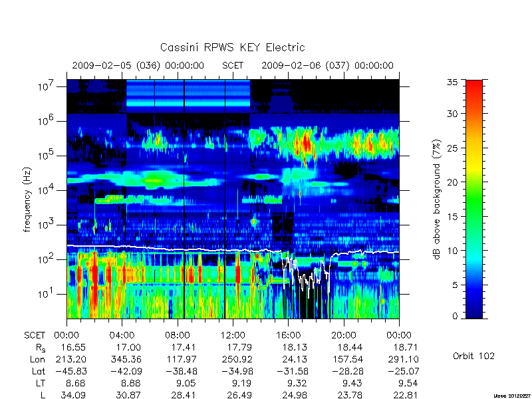Click the LT value '8.88'
This screenshot has height=399, width=532.
(131, 384)
